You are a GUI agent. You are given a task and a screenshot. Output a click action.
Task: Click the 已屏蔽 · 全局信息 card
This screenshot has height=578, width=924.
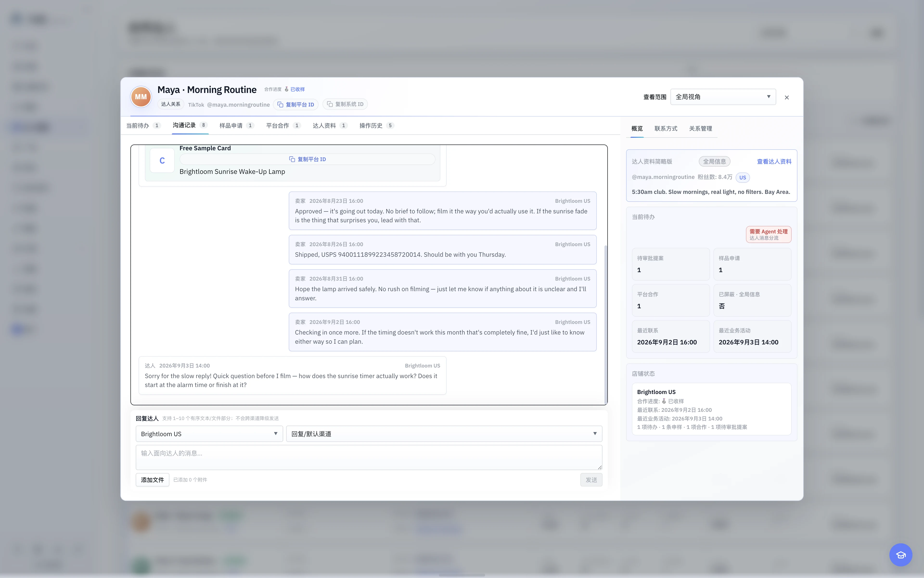point(752,300)
